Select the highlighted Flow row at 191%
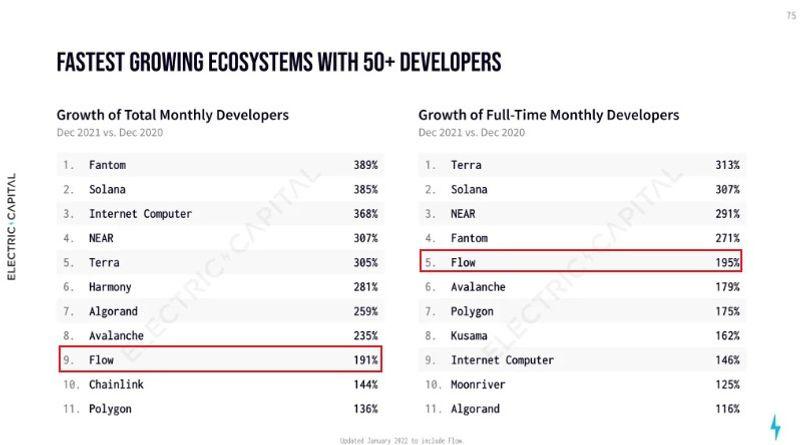Image resolution: width=800 pixels, height=445 pixels. point(219,360)
